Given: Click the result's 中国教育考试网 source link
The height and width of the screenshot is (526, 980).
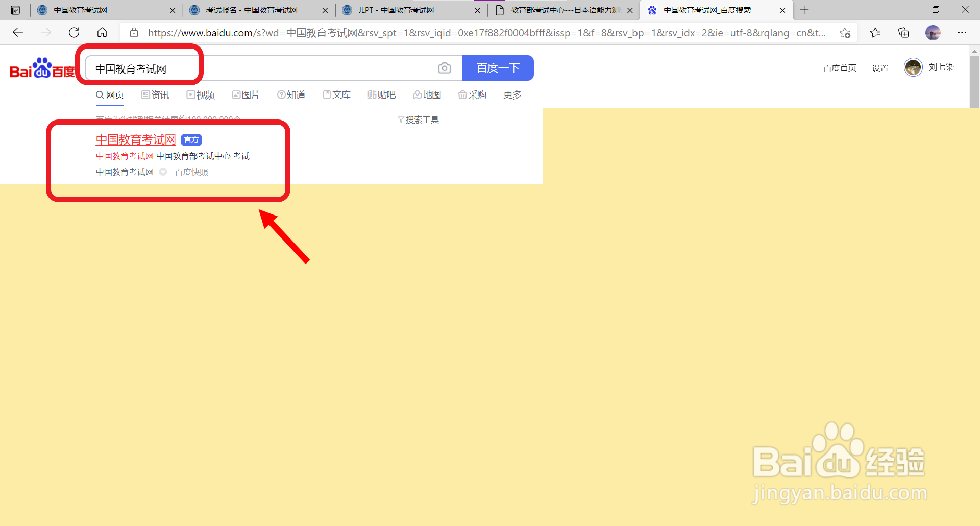Looking at the screenshot, I should point(125,172).
